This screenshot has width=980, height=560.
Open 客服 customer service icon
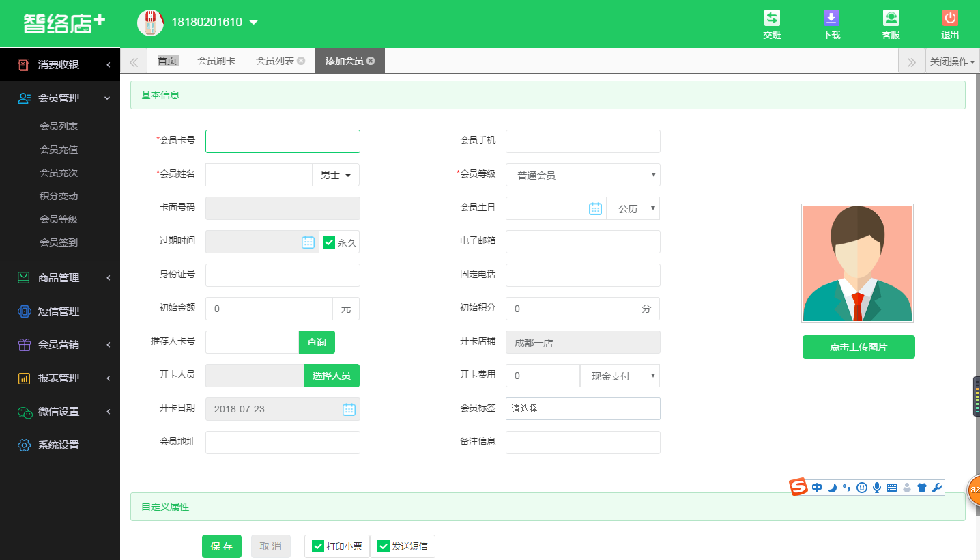891,18
